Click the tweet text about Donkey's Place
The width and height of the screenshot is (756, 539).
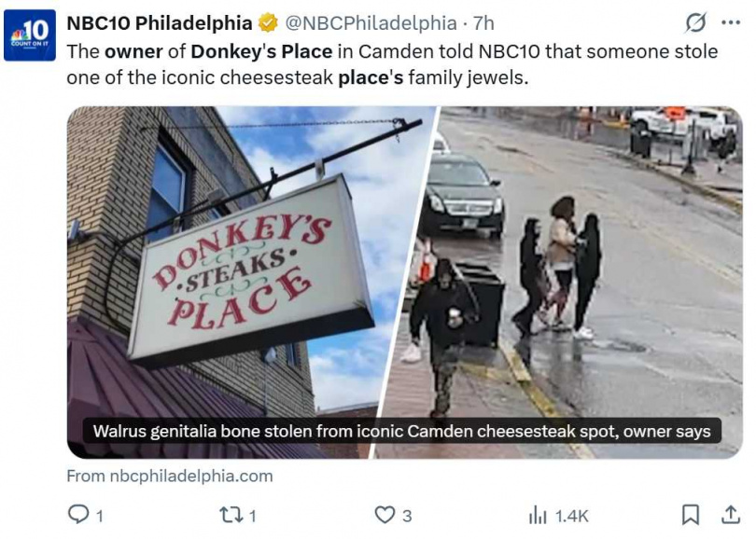pos(392,64)
